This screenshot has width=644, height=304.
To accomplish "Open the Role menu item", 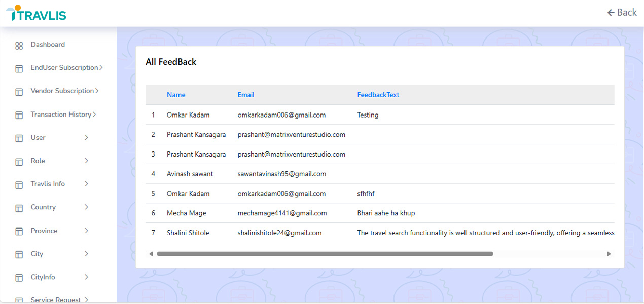I will (38, 161).
